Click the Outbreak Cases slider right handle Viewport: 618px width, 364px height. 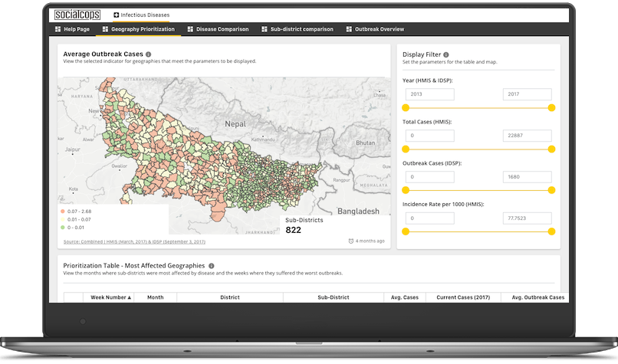(551, 190)
